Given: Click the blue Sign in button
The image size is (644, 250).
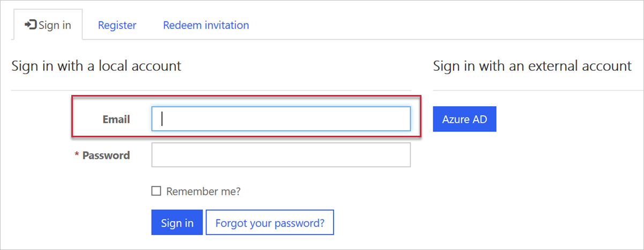Looking at the screenshot, I should [x=177, y=223].
